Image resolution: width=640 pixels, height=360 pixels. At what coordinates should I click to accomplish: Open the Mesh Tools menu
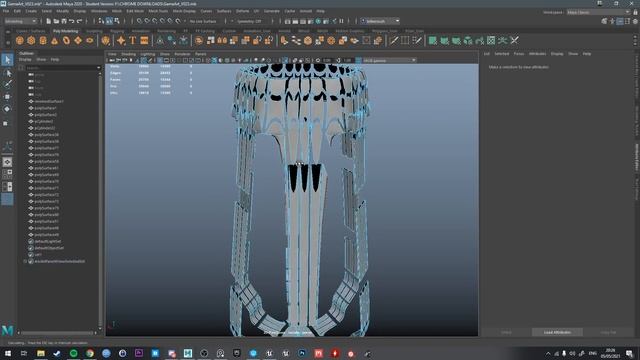tap(158, 11)
